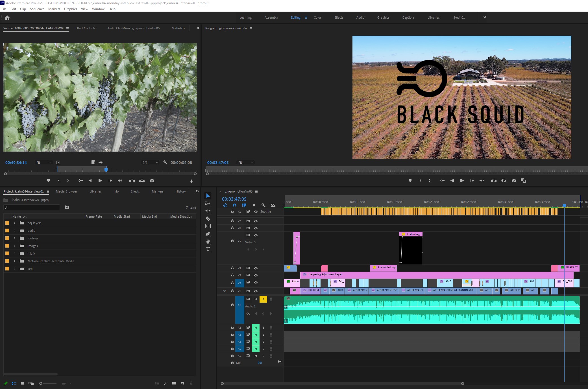Open Source playback resolution 1/2 dropdown
Image resolution: width=588 pixels, height=389 pixels.
tap(150, 162)
